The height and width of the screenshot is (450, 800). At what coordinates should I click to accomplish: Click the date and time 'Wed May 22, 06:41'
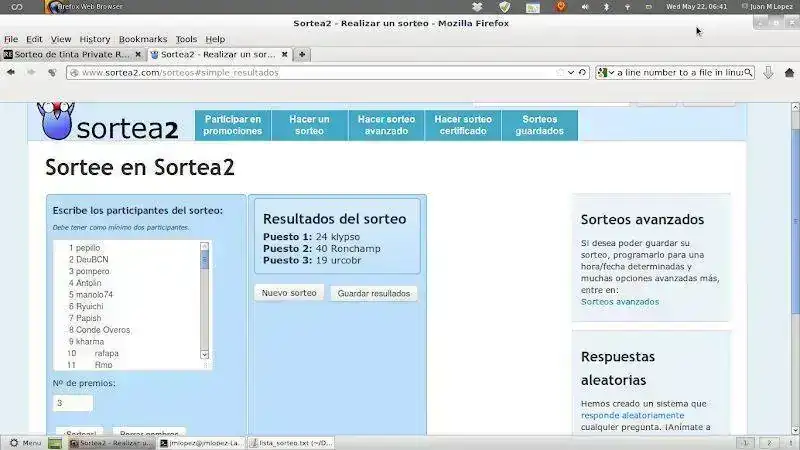(696, 7)
